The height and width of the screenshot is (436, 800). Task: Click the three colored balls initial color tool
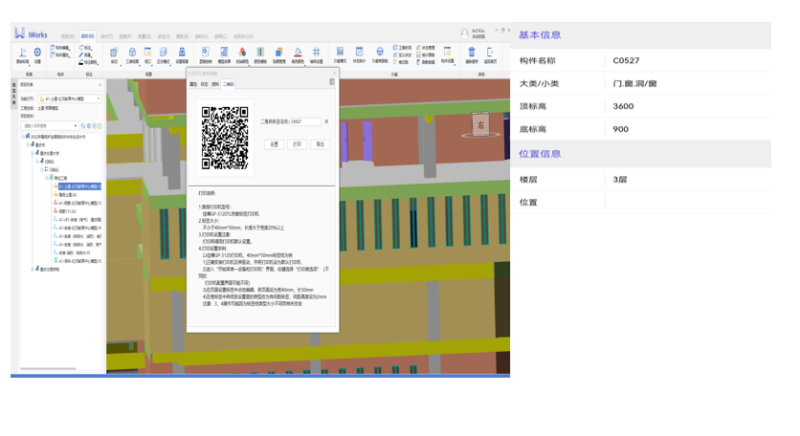[x=242, y=55]
